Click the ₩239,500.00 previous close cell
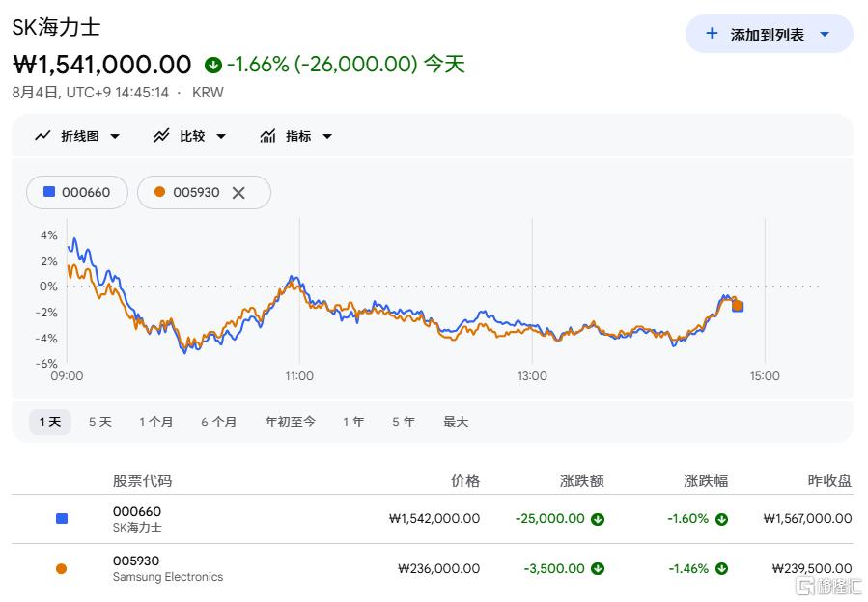 point(812,569)
